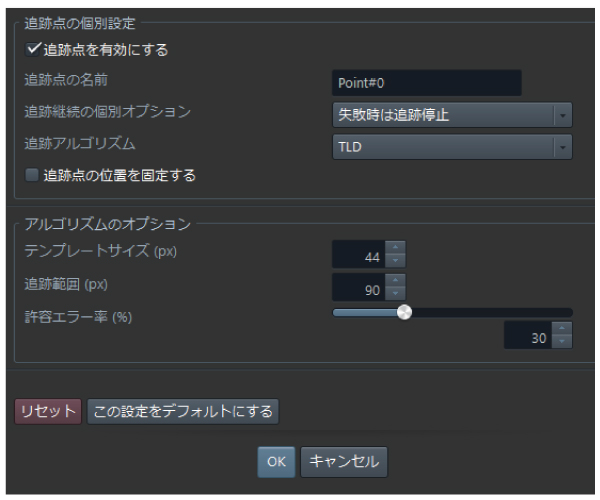Click the template size value field showing 44
This screenshot has height=500, width=600.
point(358,256)
